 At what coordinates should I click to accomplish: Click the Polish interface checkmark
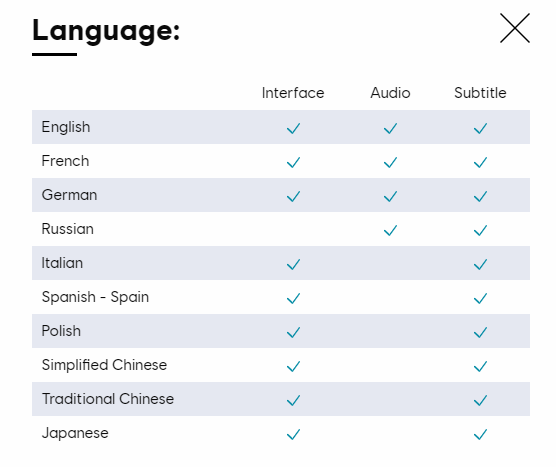(293, 332)
